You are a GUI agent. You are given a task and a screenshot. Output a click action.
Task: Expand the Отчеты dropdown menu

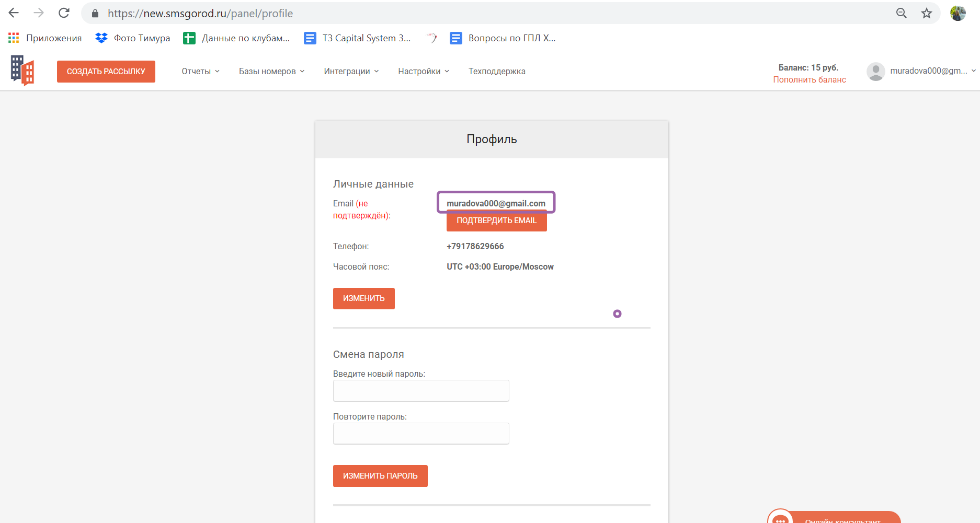(201, 72)
